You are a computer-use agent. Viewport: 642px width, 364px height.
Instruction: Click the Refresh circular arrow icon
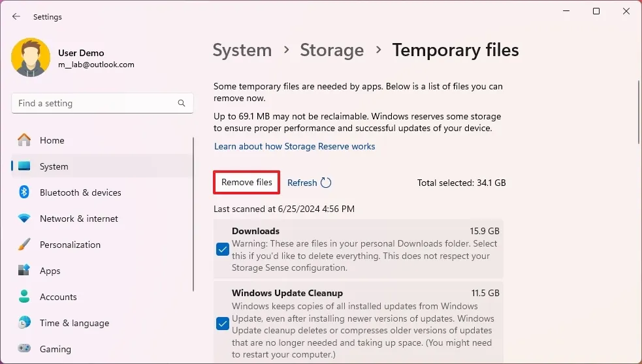click(326, 183)
